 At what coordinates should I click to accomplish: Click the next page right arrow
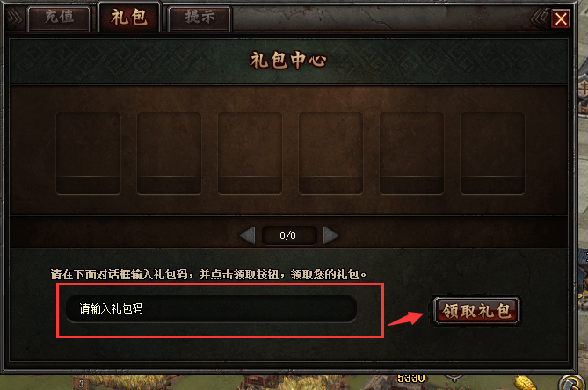(330, 235)
